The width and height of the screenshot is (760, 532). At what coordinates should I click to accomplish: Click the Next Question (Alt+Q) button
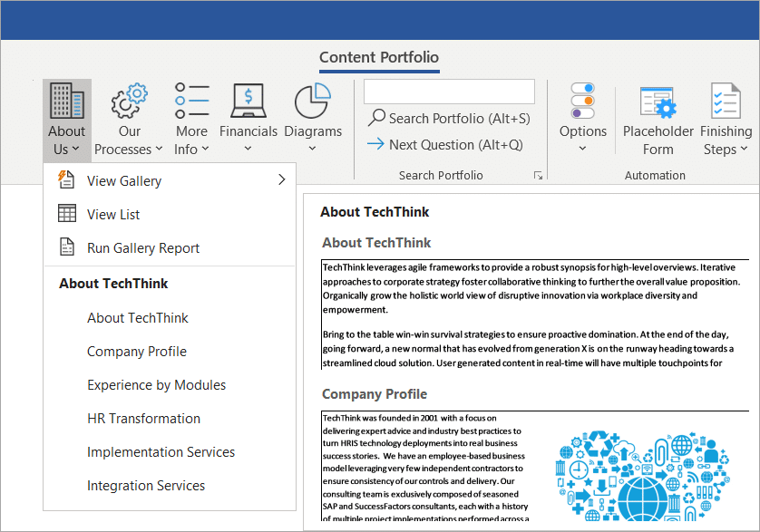coord(445,144)
